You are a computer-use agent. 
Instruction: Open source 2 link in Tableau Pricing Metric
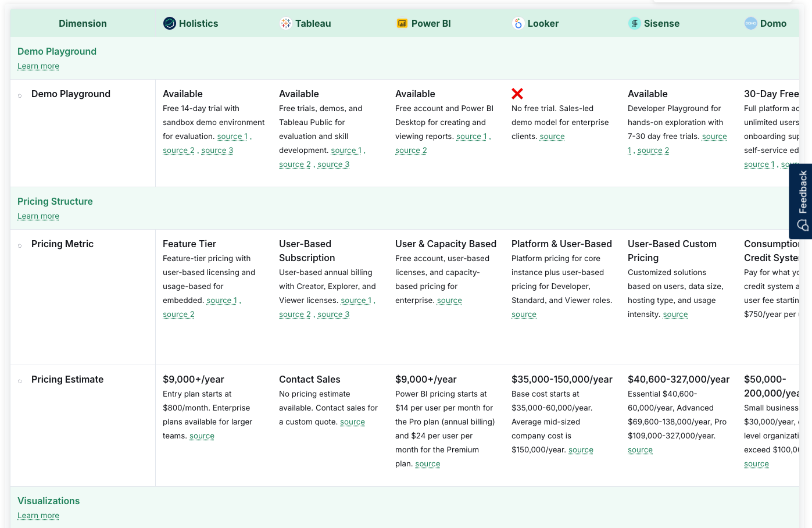(x=295, y=315)
